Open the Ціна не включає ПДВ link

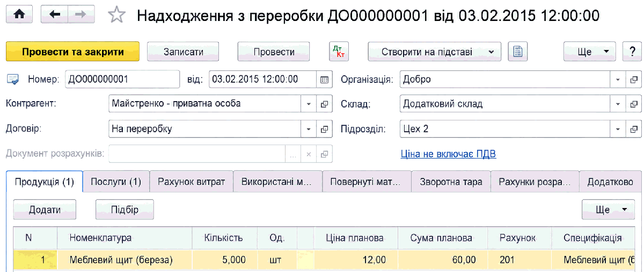pos(448,154)
